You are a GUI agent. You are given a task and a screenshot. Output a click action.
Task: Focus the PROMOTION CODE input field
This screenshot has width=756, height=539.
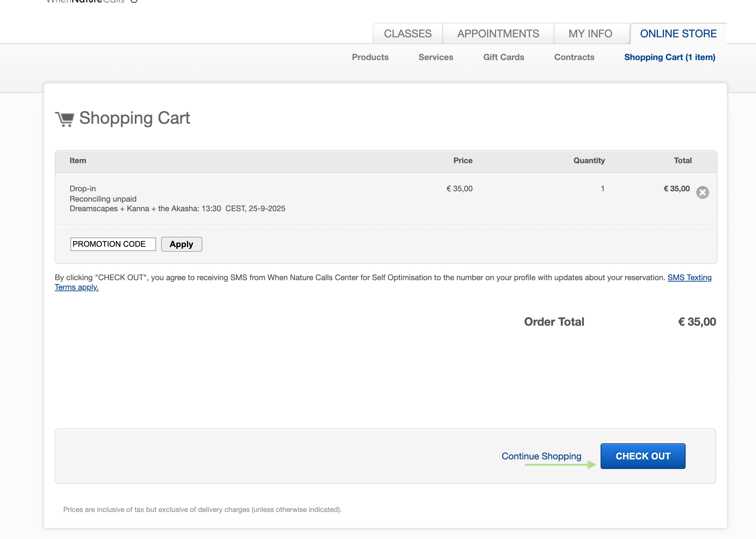[x=113, y=244]
